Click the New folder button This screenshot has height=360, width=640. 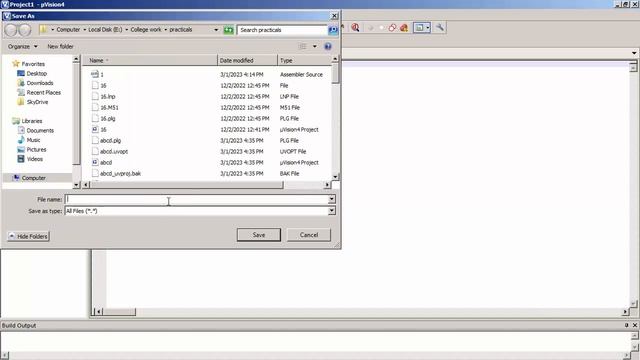point(60,47)
